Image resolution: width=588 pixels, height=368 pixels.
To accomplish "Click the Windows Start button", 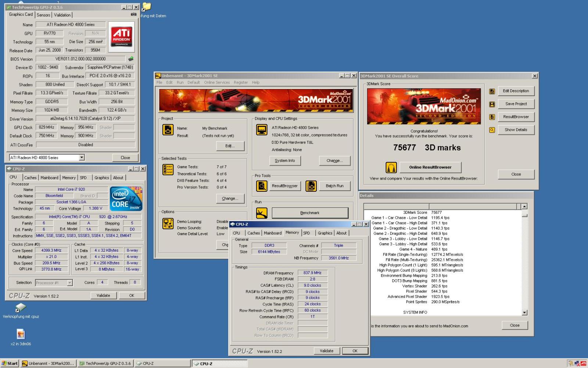I will pos(10,363).
